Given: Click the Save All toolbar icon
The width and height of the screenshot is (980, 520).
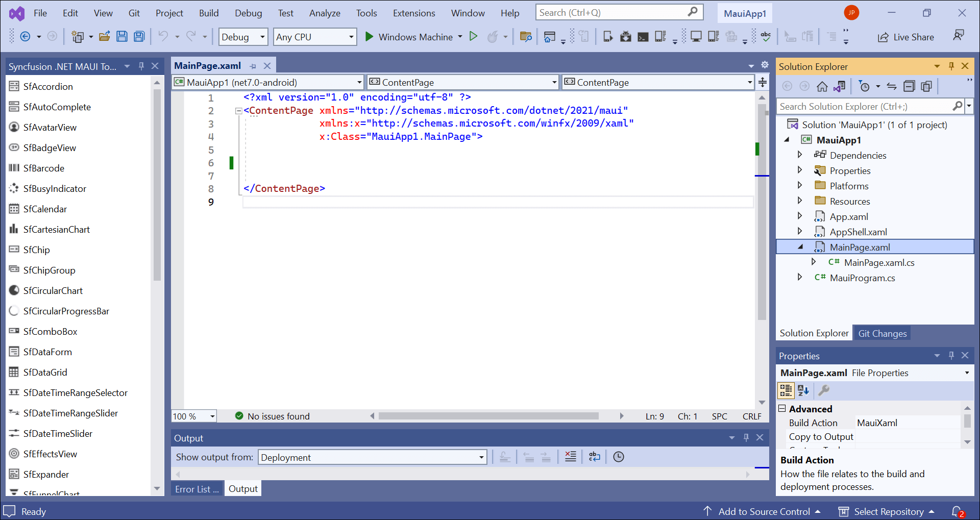Looking at the screenshot, I should coord(139,36).
